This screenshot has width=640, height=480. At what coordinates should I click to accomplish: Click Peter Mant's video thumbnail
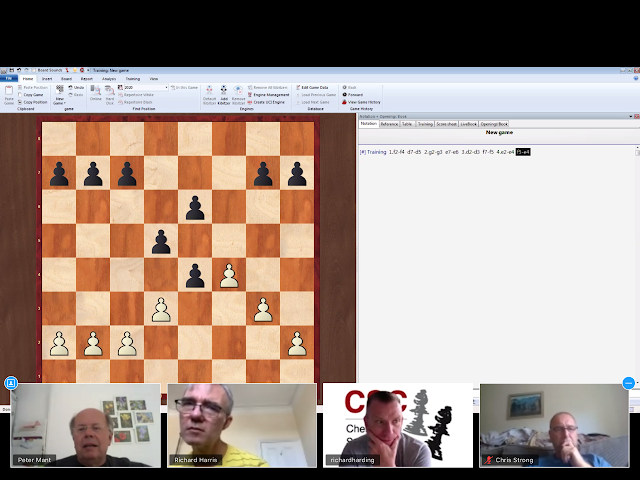(85, 425)
